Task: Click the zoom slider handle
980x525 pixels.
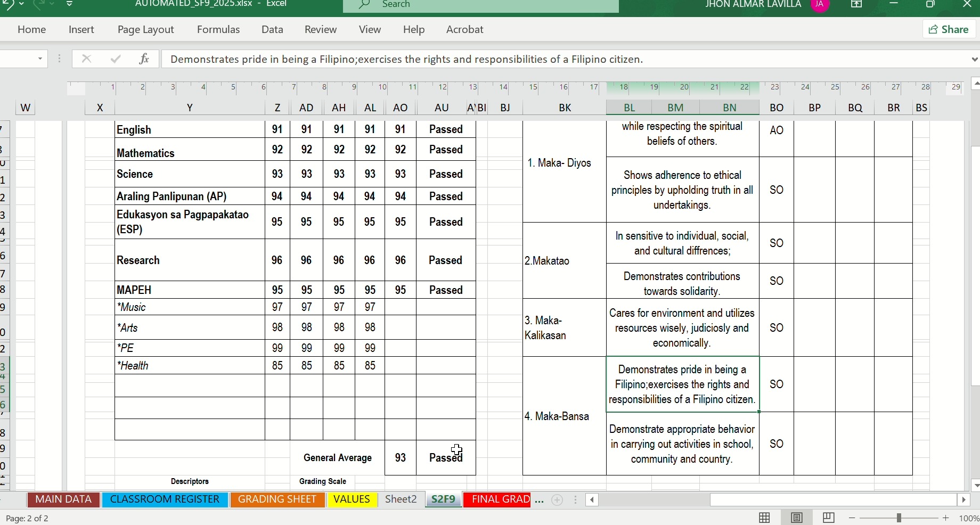Action: coord(899,518)
